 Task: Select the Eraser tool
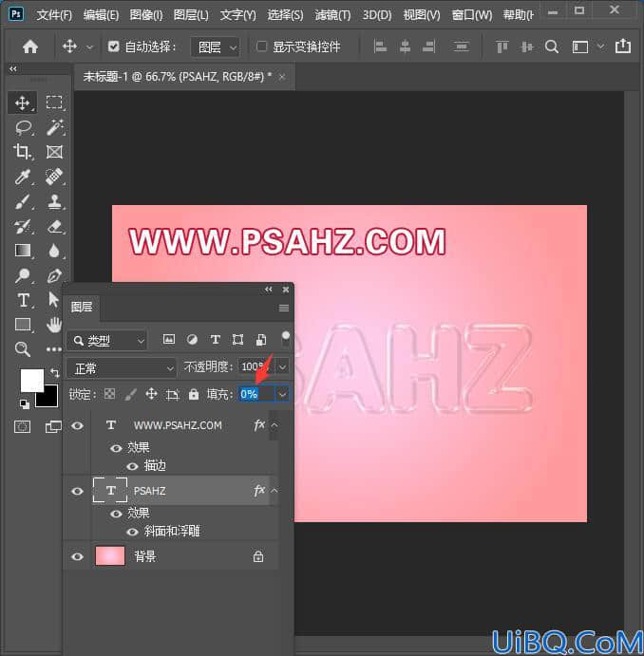[x=55, y=227]
